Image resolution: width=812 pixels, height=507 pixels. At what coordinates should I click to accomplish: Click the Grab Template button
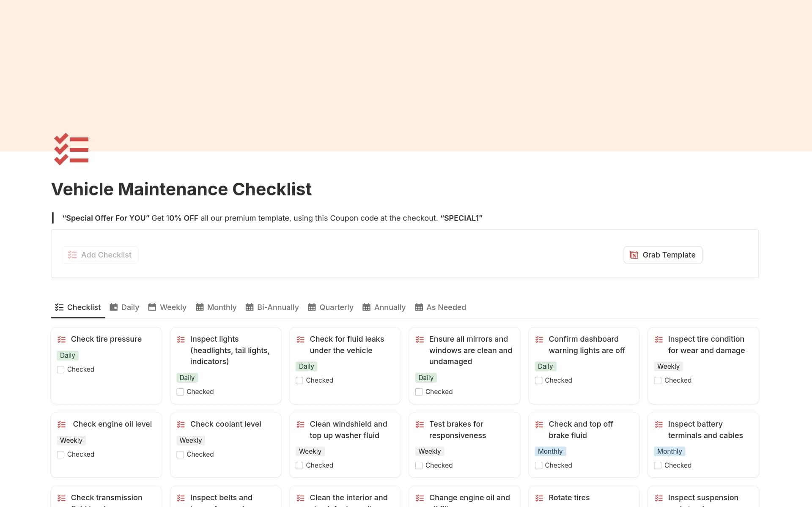tap(663, 255)
